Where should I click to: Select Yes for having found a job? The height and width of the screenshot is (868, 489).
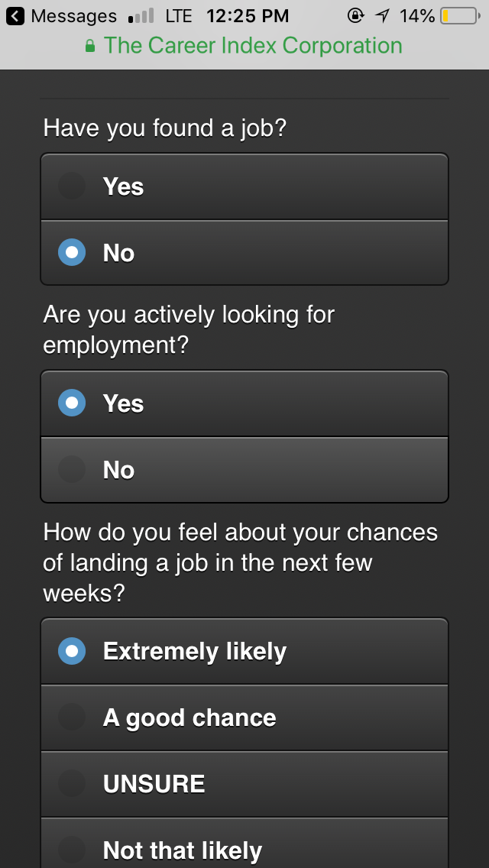click(x=244, y=187)
